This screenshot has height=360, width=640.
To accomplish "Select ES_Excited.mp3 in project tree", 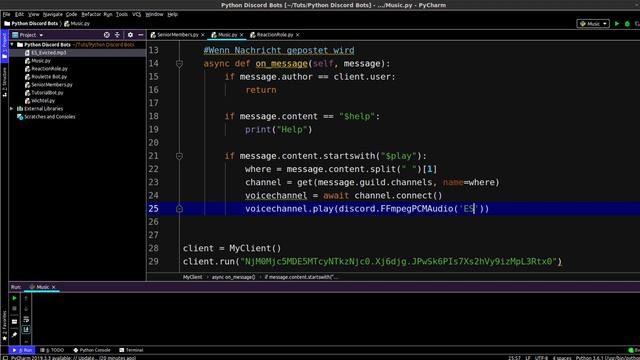I will (x=49, y=53).
